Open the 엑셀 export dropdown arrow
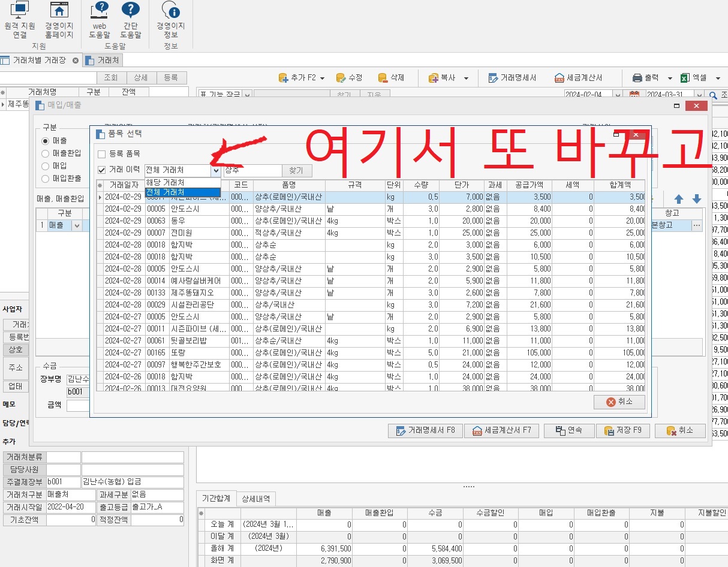The image size is (728, 567). click(718, 79)
